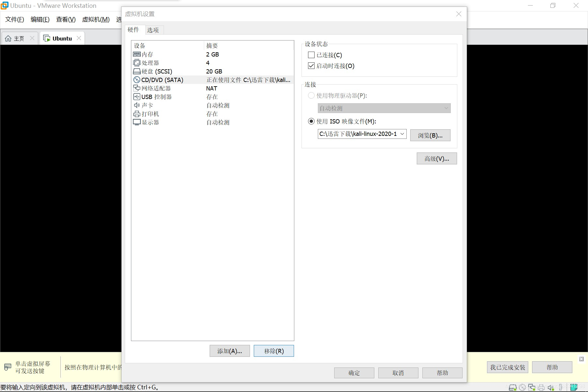This screenshot has height=392, width=588.
Task: Click the 高级(V)... button
Action: click(x=437, y=158)
